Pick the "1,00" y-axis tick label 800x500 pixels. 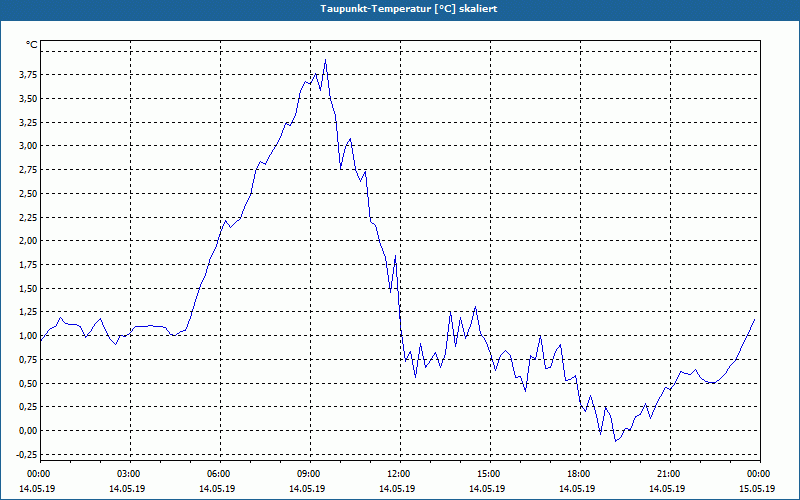click(28, 336)
